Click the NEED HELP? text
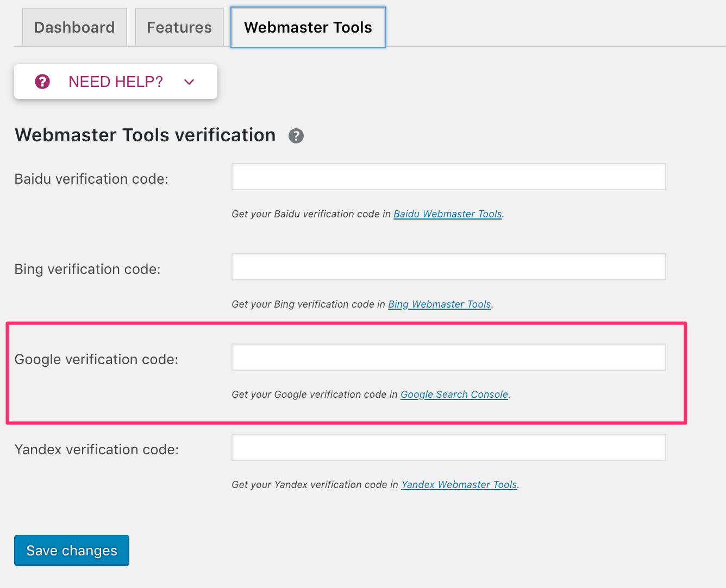Viewport: 726px width, 588px height. (x=115, y=82)
